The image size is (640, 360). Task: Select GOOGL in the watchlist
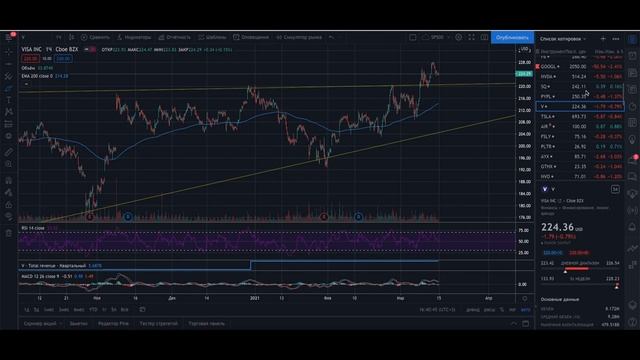[x=580, y=67]
